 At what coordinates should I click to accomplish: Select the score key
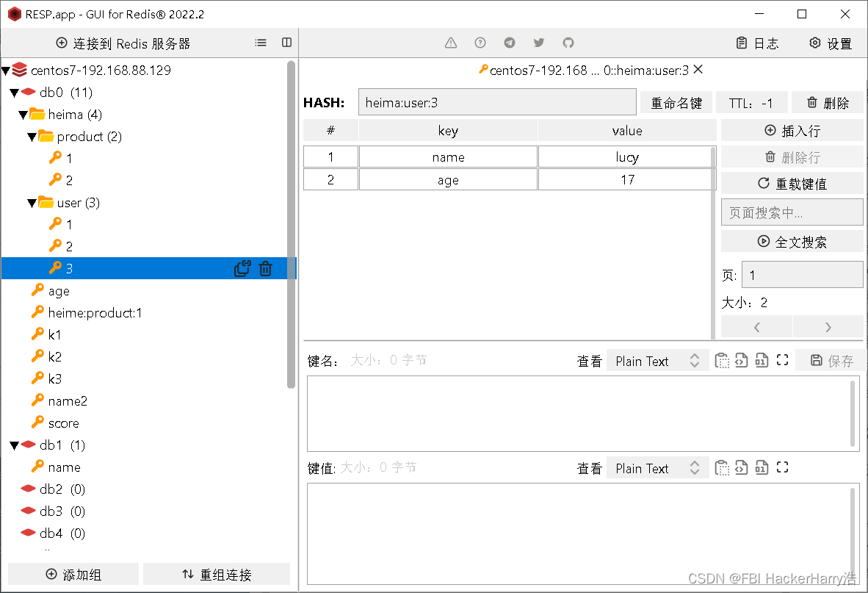point(63,423)
